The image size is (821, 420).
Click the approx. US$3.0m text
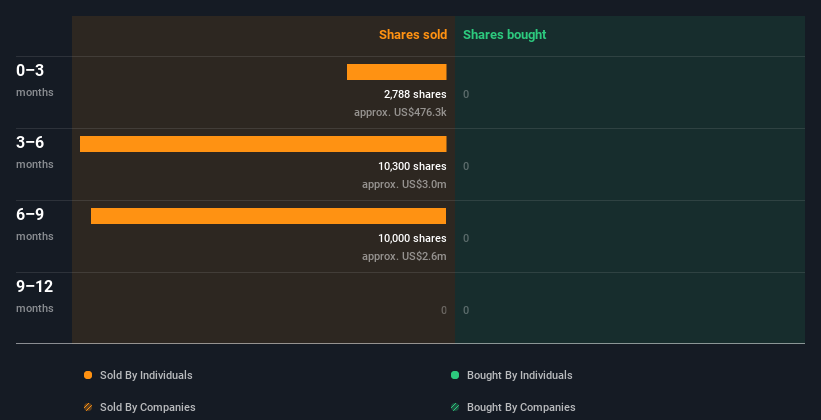[404, 184]
